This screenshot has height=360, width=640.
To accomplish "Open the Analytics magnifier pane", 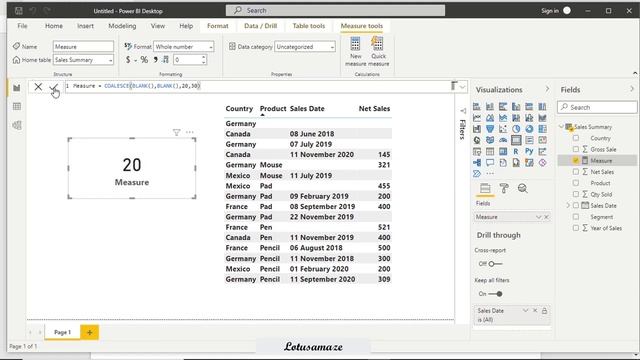I will click(x=522, y=188).
